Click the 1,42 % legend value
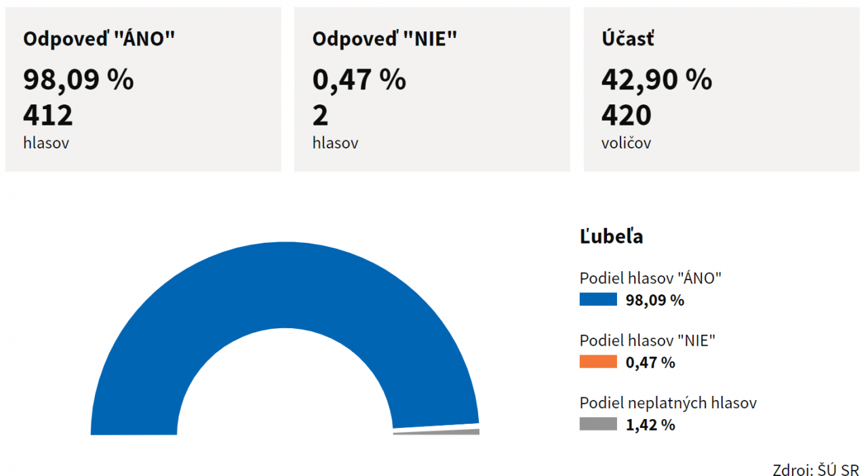Image resolution: width=868 pixels, height=476 pixels. [650, 425]
